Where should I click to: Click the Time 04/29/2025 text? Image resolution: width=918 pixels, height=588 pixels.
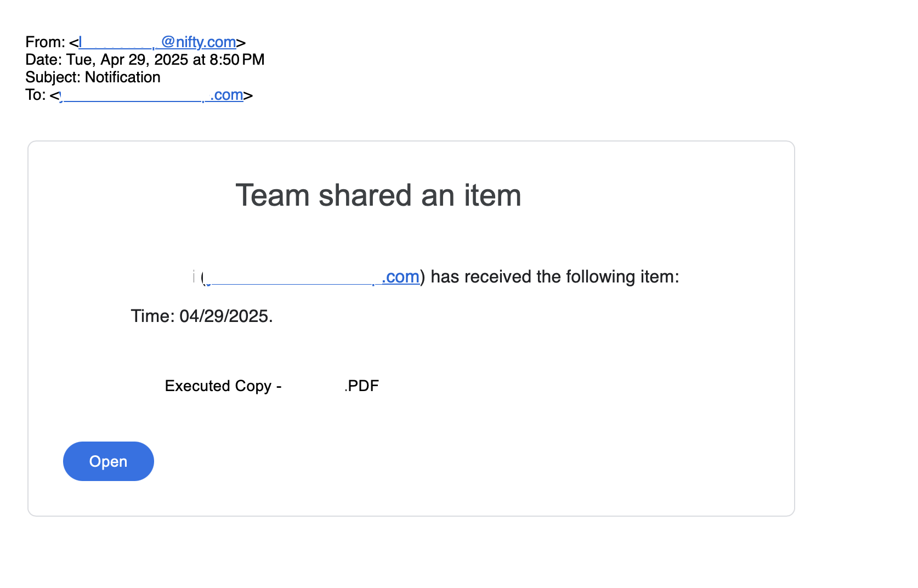point(202,315)
